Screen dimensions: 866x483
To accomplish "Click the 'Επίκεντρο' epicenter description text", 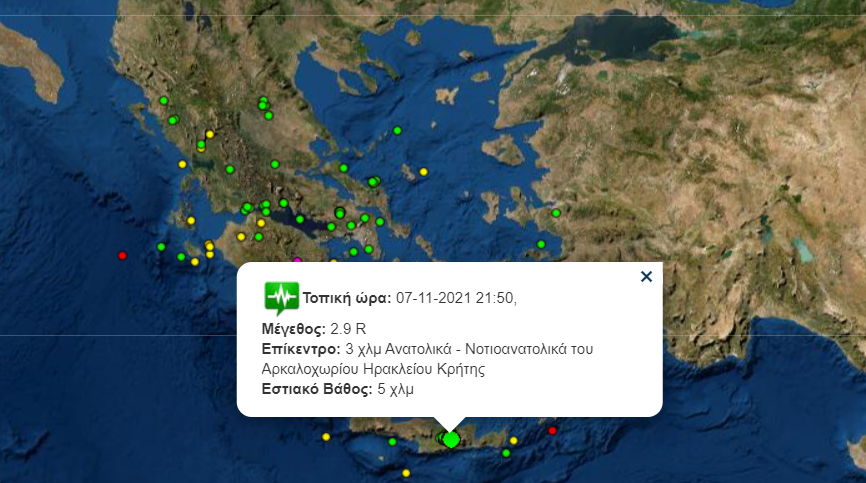I will [427, 358].
